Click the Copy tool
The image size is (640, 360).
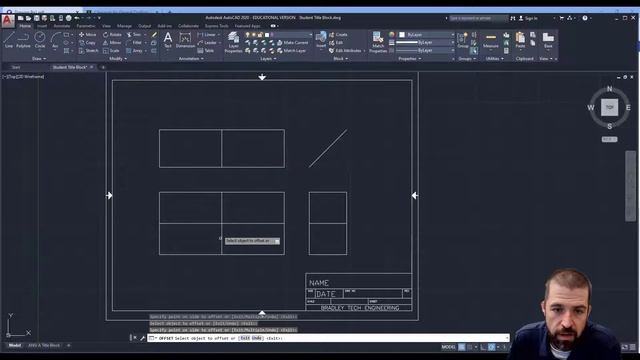(87, 42)
